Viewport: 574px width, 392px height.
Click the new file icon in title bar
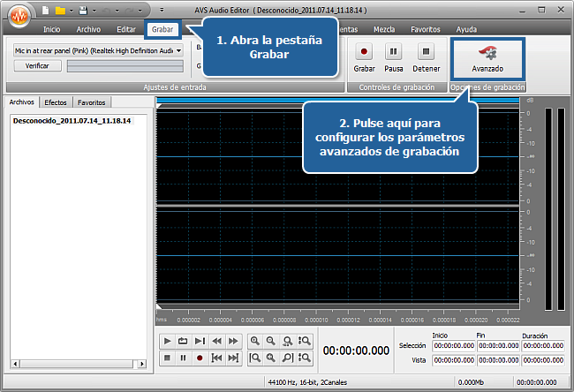pos(43,10)
